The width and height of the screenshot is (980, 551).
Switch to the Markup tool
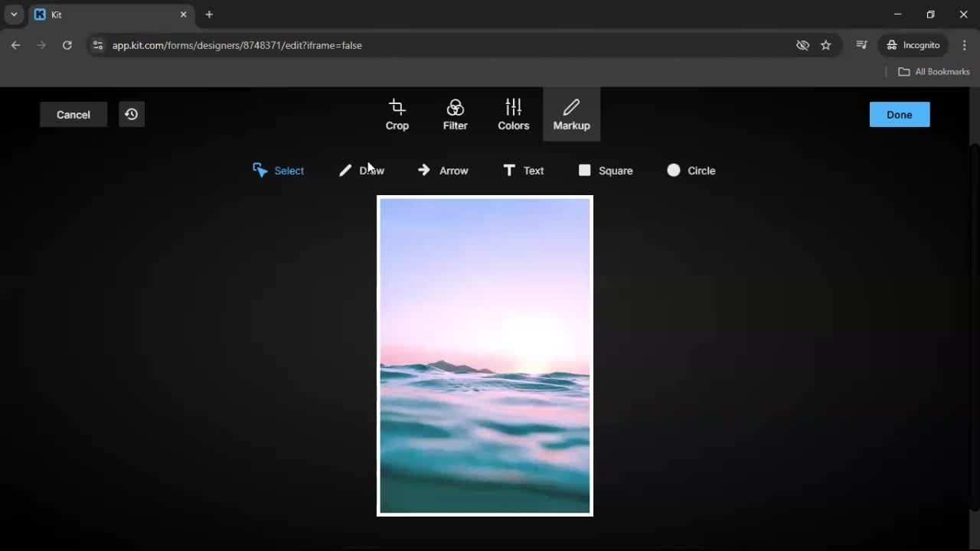[x=571, y=114]
